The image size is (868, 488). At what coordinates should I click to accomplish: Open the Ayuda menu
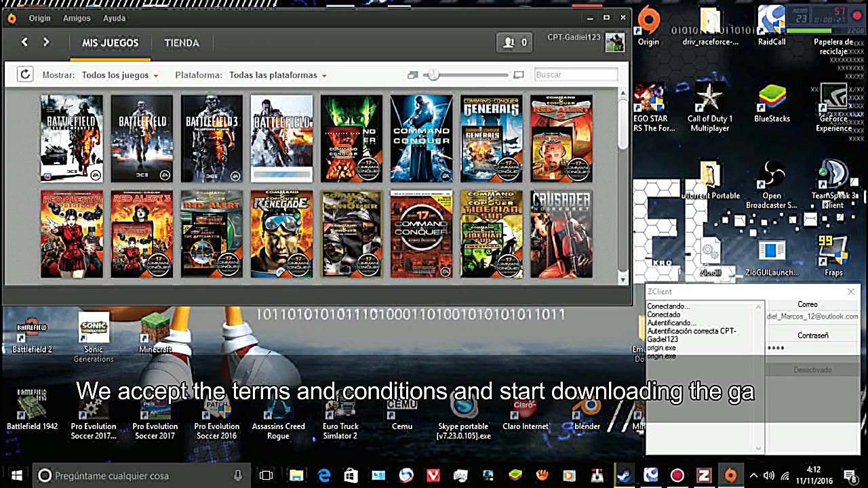coord(114,18)
